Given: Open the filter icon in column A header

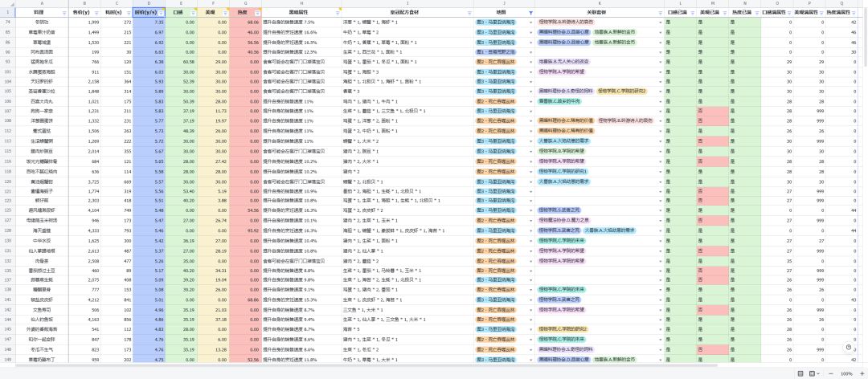Looking at the screenshot, I should pos(64,12).
